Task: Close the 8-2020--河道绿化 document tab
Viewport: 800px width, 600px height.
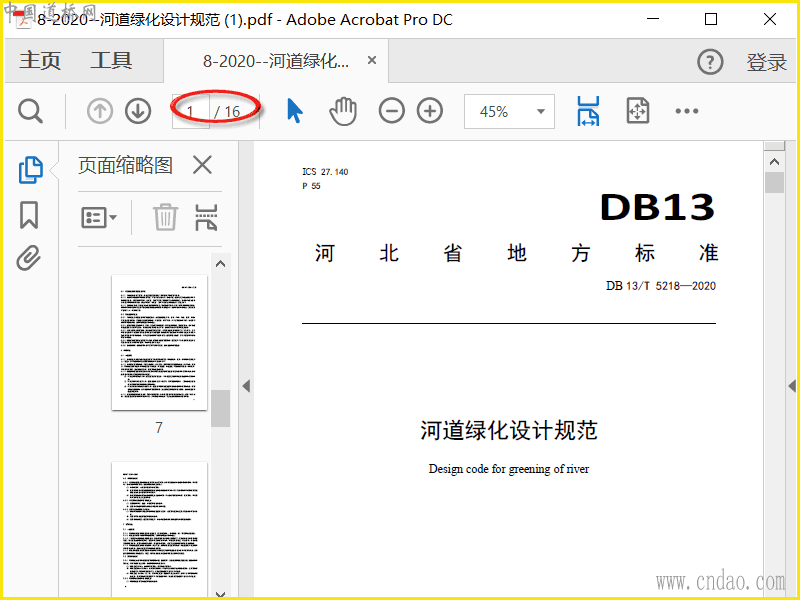Action: (x=372, y=60)
